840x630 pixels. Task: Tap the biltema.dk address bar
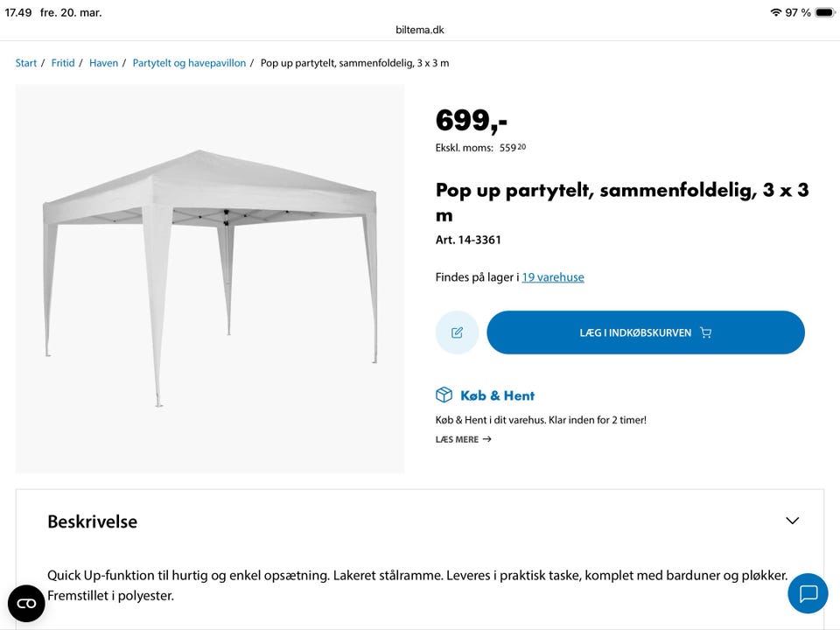420,30
